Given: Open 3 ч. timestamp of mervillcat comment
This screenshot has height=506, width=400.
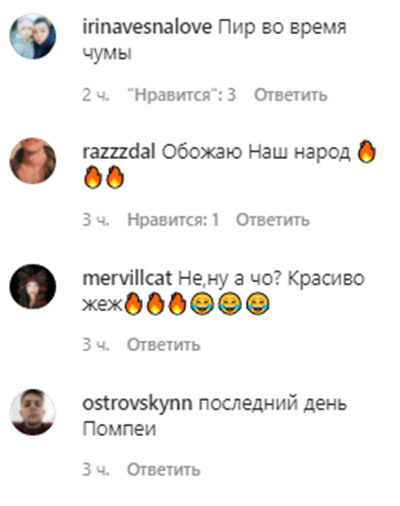Looking at the screenshot, I should pyautogui.click(x=96, y=345).
